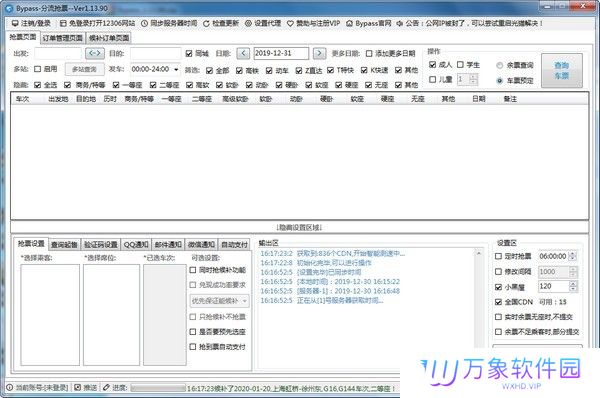Toggle the 成人 passenger checkbox
The width and height of the screenshot is (600, 398).
click(x=432, y=65)
